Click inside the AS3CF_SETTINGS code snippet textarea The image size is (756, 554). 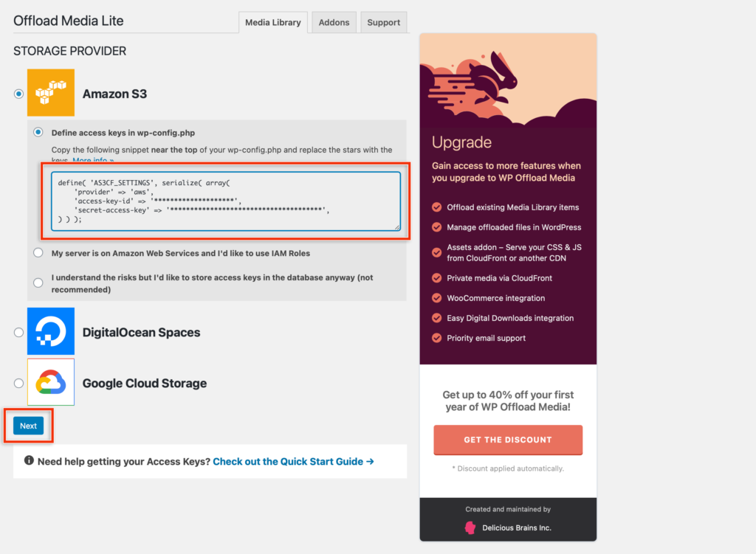[x=226, y=201]
